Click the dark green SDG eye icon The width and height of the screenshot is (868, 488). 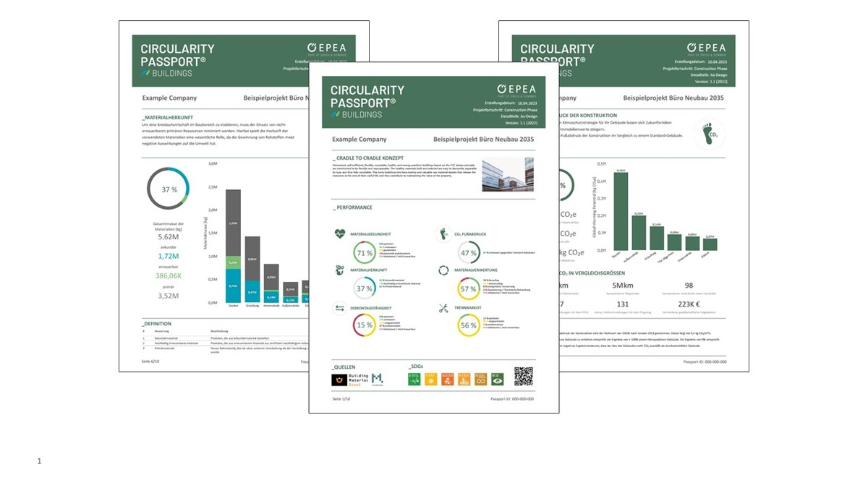(496, 378)
